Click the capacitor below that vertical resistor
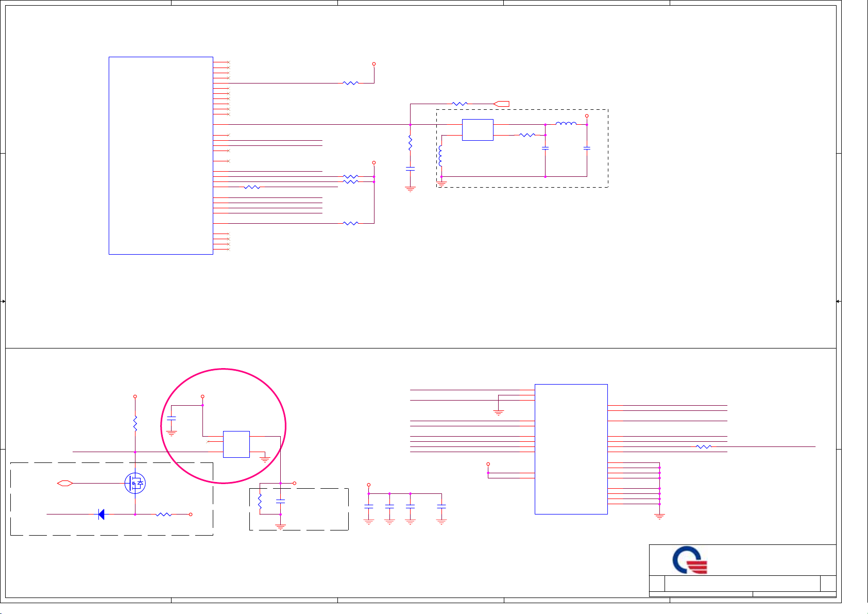This screenshot has height=614, width=868. coord(410,169)
